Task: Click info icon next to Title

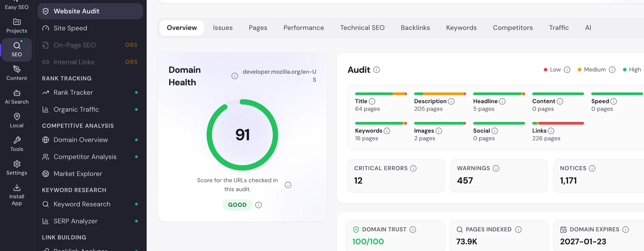Action: [x=372, y=101]
